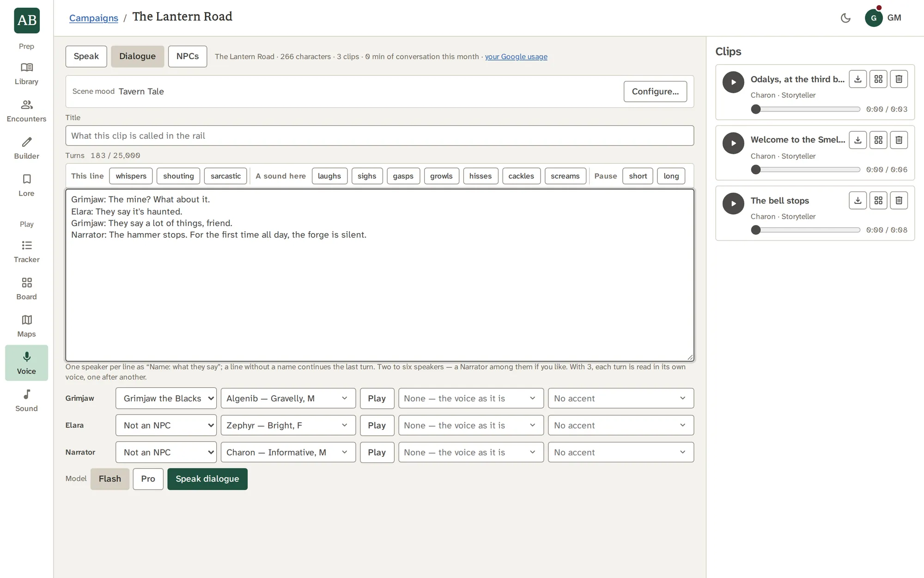Download the Odalys clip
Viewport: 924px width, 578px height.
tap(858, 79)
